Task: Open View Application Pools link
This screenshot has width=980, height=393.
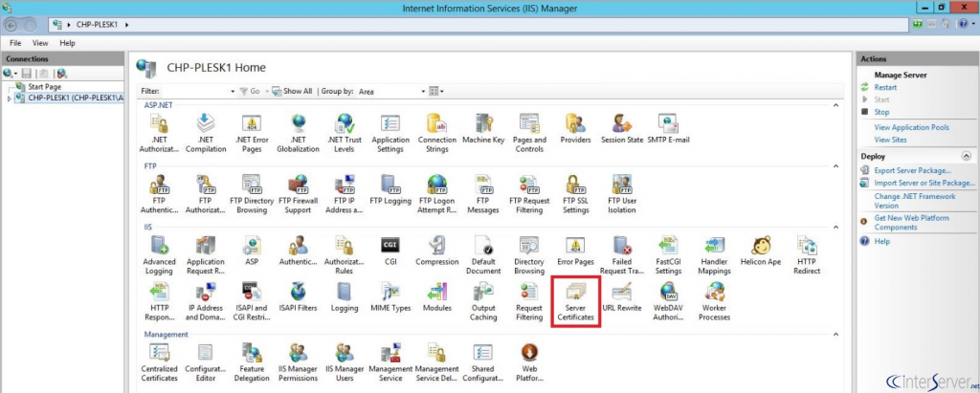Action: (911, 127)
